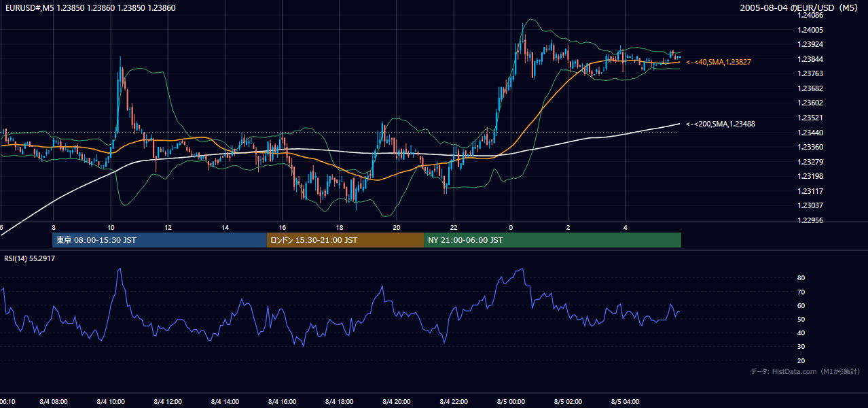Click the 8/4 08:00 time label

click(53, 402)
